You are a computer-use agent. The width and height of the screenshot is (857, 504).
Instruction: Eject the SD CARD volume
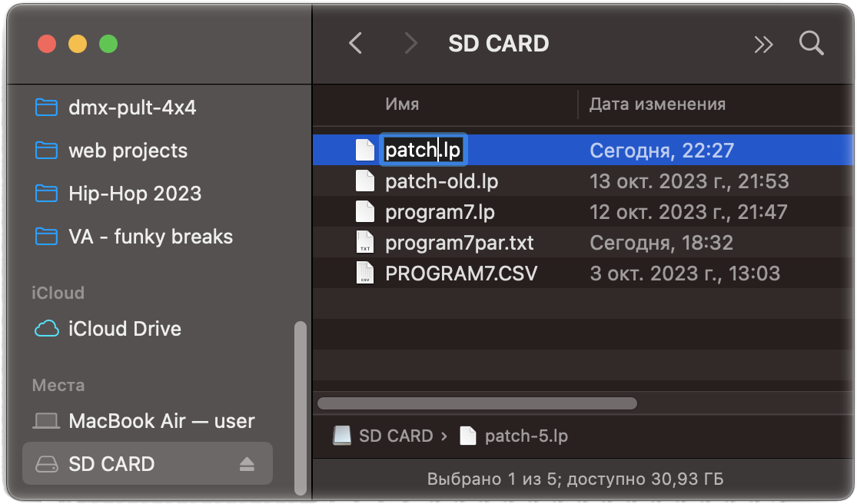(x=246, y=464)
